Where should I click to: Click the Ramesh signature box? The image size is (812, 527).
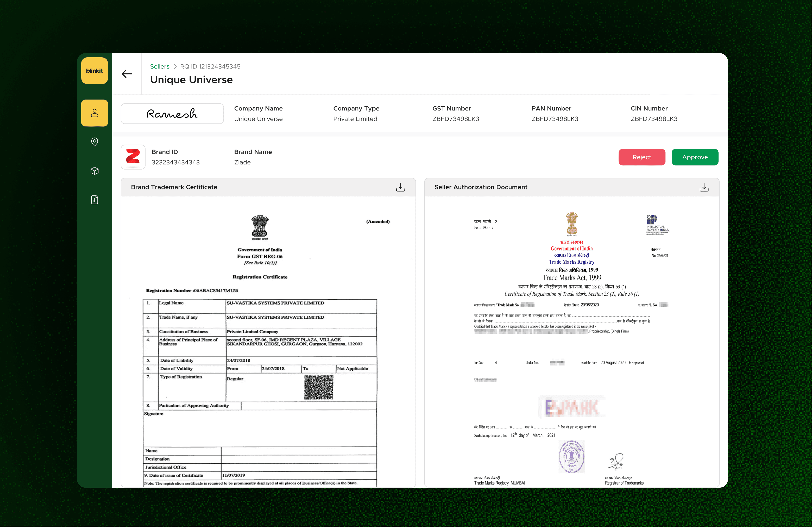(172, 114)
